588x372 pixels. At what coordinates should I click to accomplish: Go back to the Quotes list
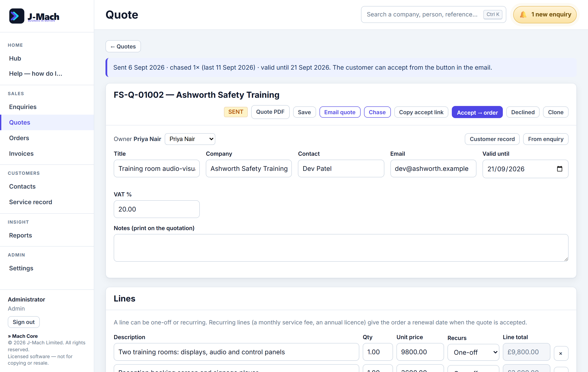(x=123, y=46)
